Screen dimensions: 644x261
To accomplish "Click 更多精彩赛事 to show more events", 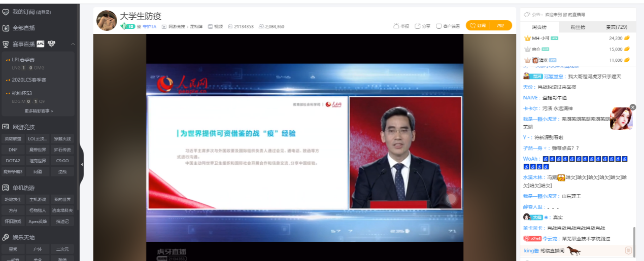I will pos(39,110).
